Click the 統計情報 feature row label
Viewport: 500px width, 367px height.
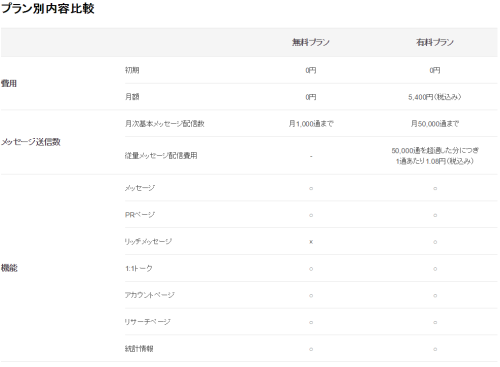click(x=139, y=349)
